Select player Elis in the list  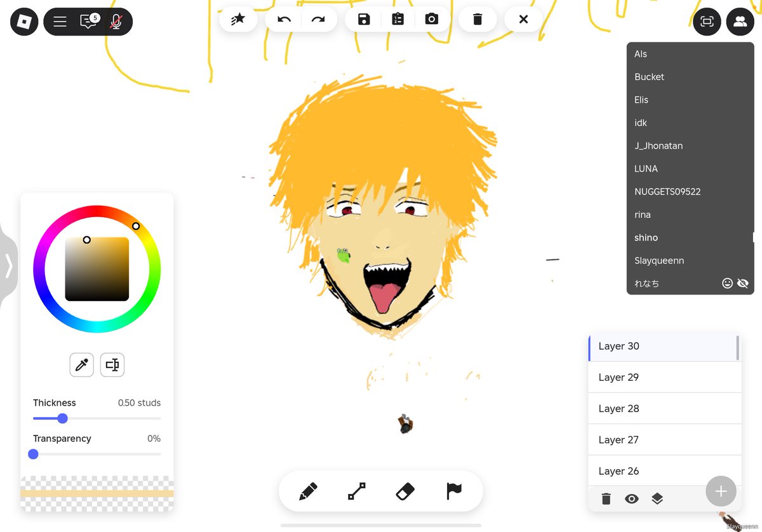coord(690,100)
